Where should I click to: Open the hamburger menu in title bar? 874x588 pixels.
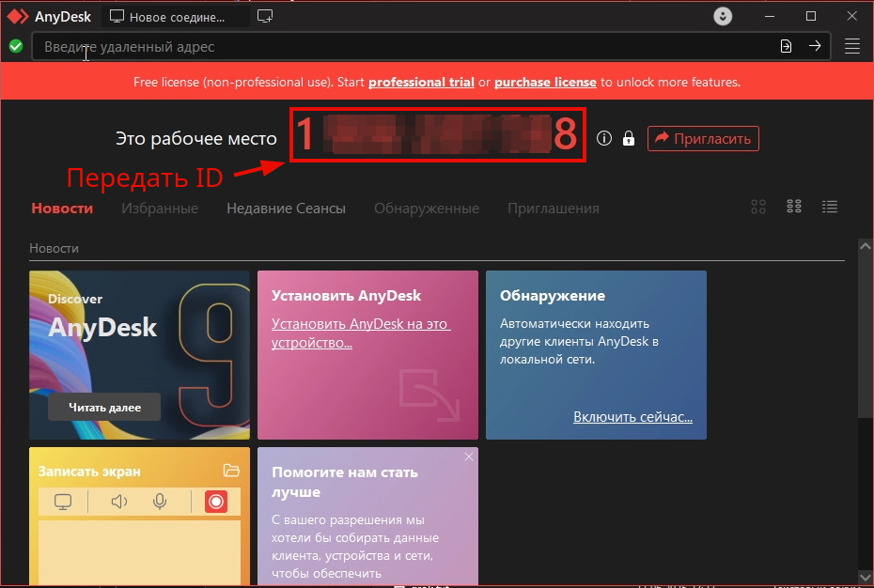pyautogui.click(x=851, y=46)
